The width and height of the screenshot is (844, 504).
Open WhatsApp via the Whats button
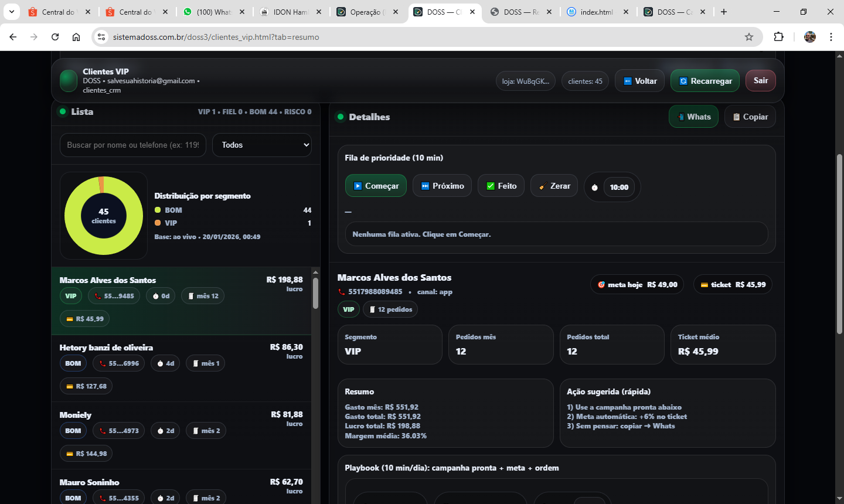click(x=693, y=117)
